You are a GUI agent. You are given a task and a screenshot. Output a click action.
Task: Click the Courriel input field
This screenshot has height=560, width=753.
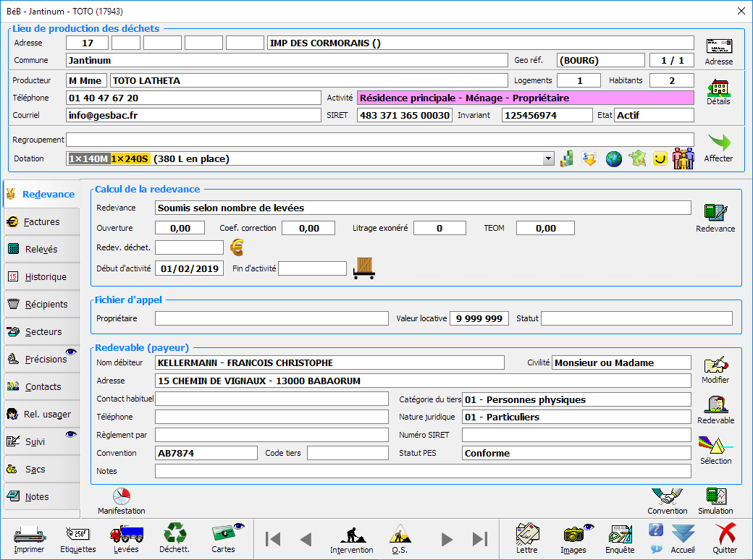point(193,115)
